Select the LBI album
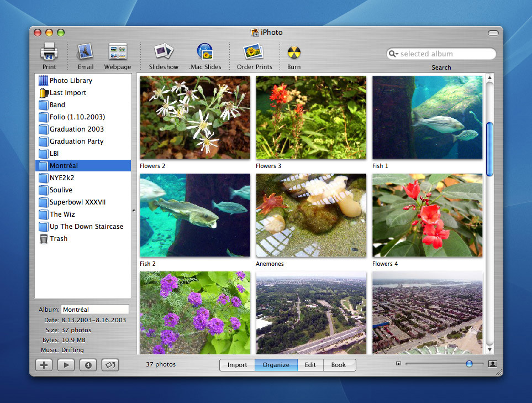Image resolution: width=532 pixels, height=403 pixels. 83,154
